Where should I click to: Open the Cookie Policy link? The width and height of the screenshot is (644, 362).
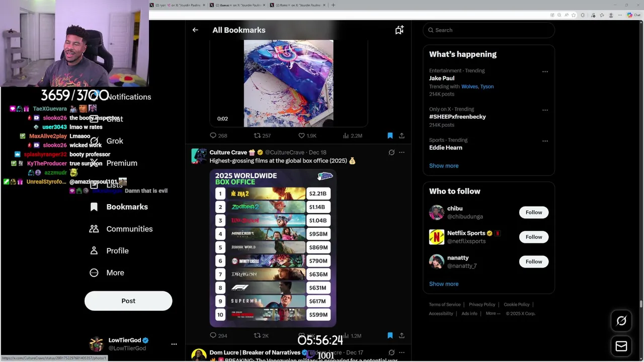pos(517,305)
